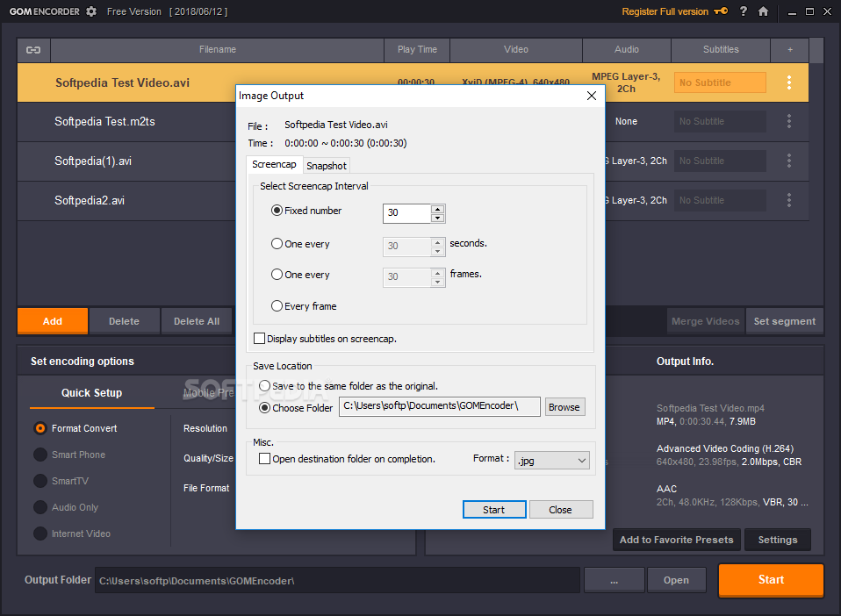Sort by the Filename column header

(x=217, y=50)
